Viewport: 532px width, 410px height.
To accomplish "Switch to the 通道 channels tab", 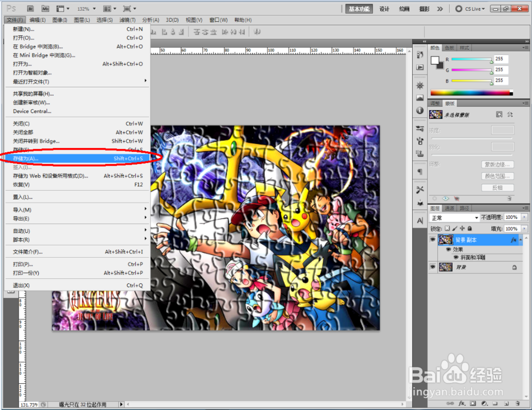I will pos(450,208).
